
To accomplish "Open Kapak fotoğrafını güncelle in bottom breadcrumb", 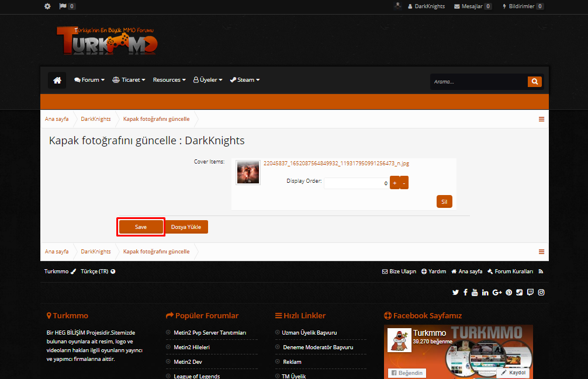I will point(157,252).
